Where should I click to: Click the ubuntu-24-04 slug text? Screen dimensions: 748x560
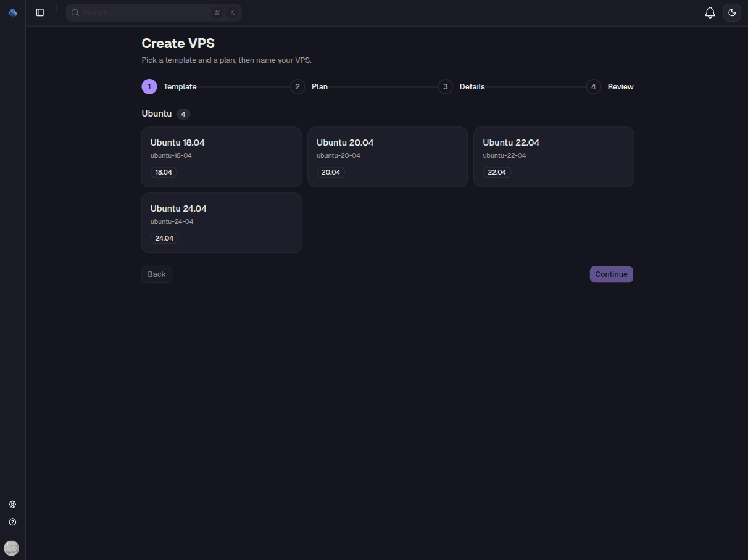pyautogui.click(x=172, y=221)
